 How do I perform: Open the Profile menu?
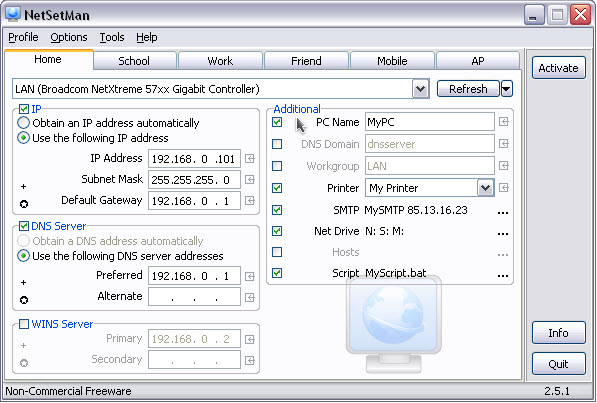[23, 37]
